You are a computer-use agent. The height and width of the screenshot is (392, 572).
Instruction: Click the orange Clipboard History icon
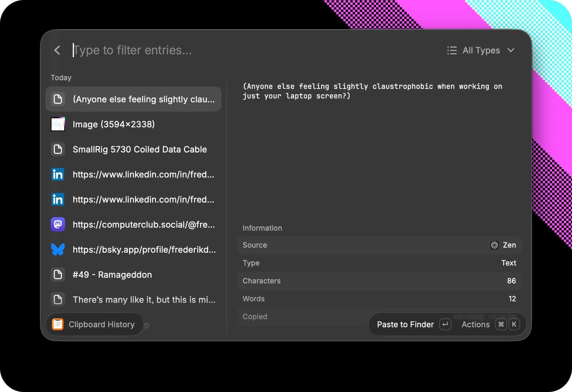pos(58,324)
